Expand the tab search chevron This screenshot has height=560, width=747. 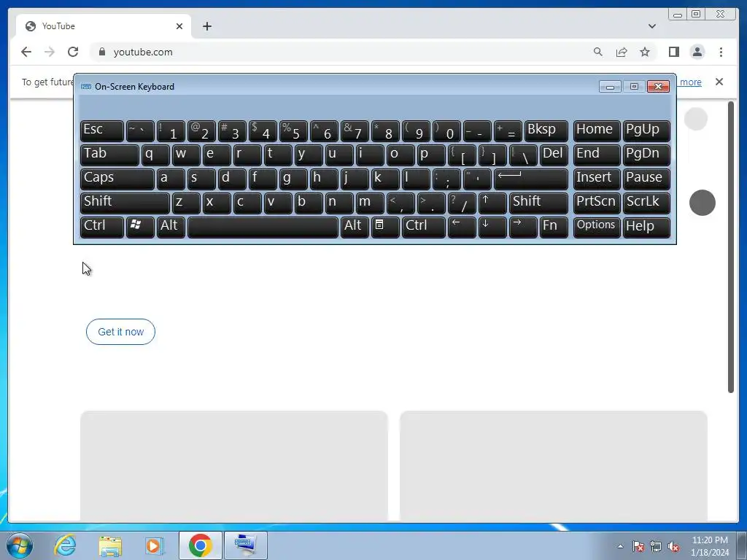652,26
